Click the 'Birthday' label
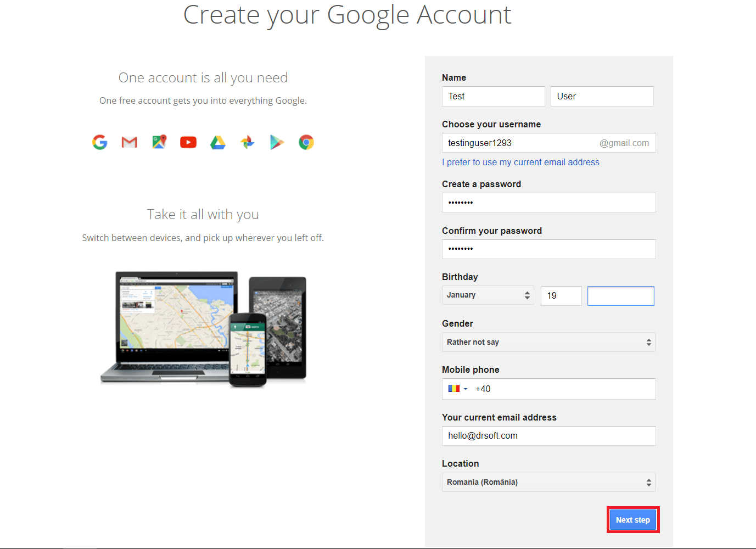Screen dimensions: 756x549 point(460,277)
